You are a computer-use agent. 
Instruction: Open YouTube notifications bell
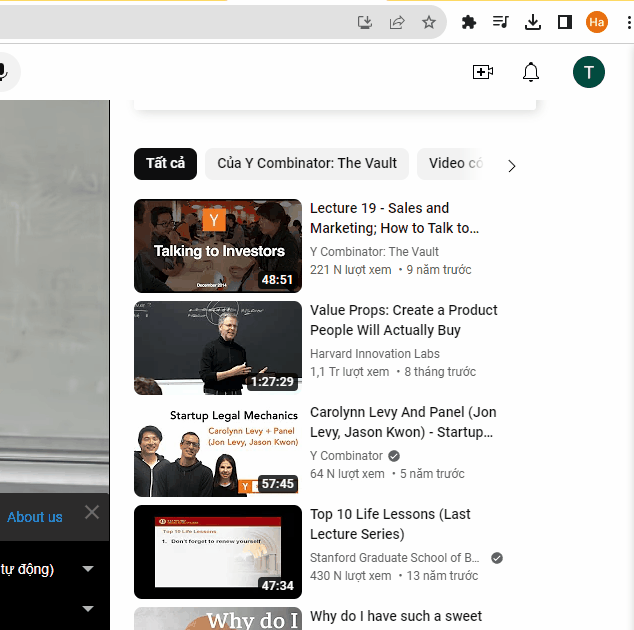click(x=530, y=72)
